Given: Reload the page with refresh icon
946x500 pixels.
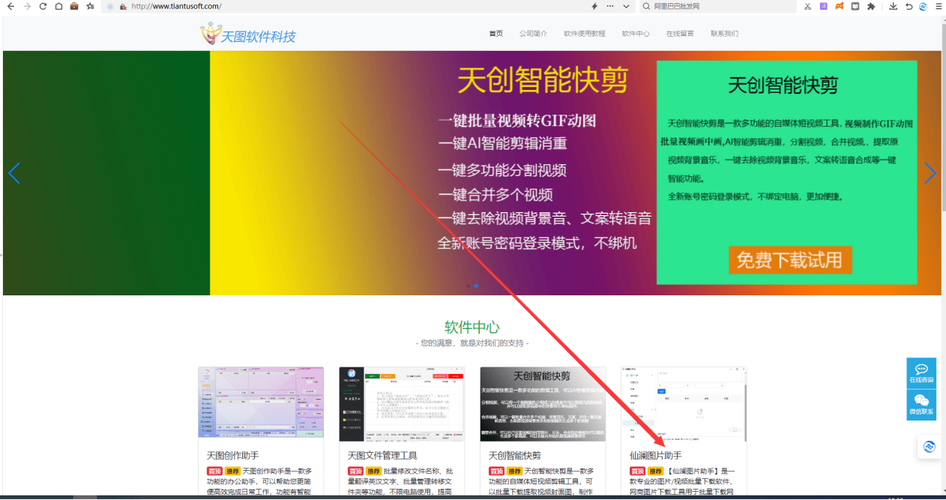Looking at the screenshot, I should pyautogui.click(x=43, y=6).
